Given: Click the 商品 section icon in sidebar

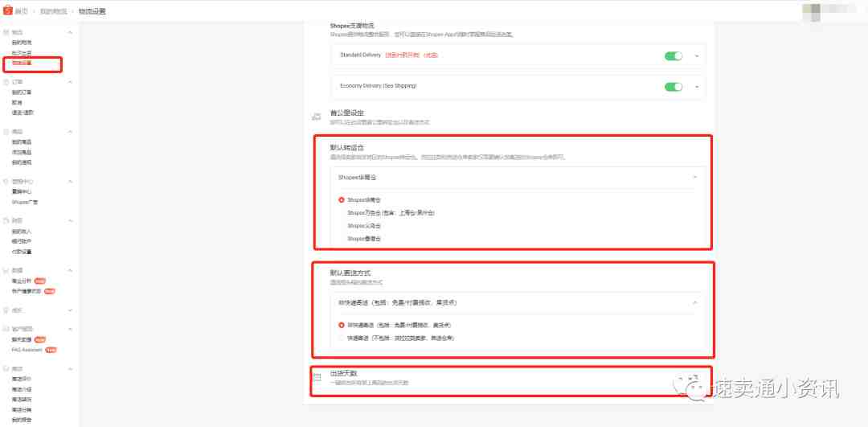Looking at the screenshot, I should [x=6, y=132].
